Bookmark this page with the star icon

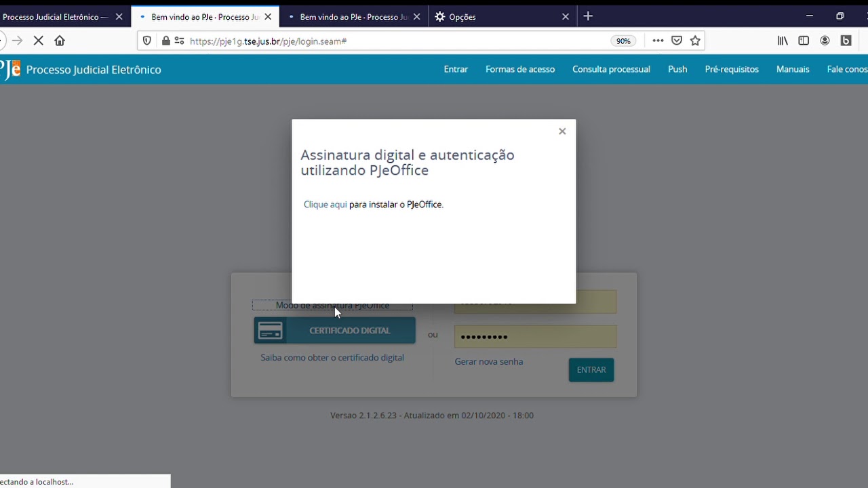tap(695, 41)
